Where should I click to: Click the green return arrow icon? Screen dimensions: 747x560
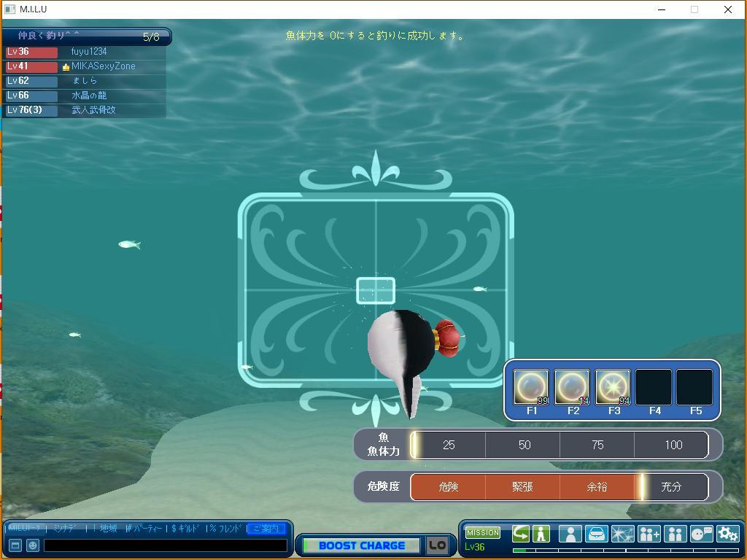[521, 534]
